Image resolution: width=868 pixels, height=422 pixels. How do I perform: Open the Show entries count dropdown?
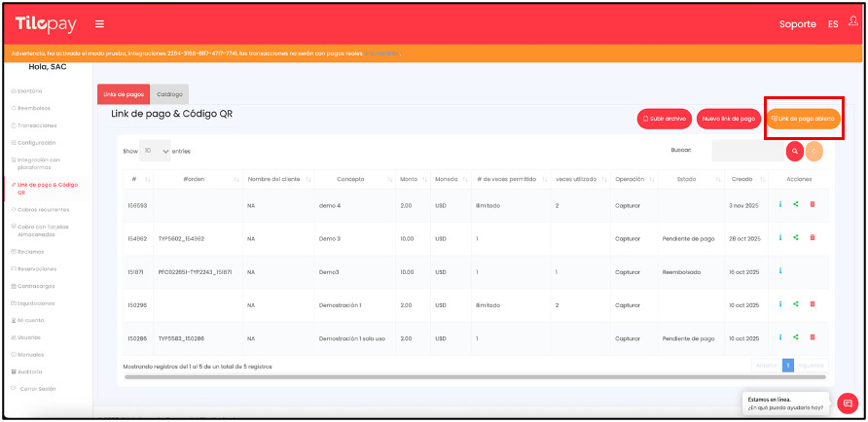point(155,151)
